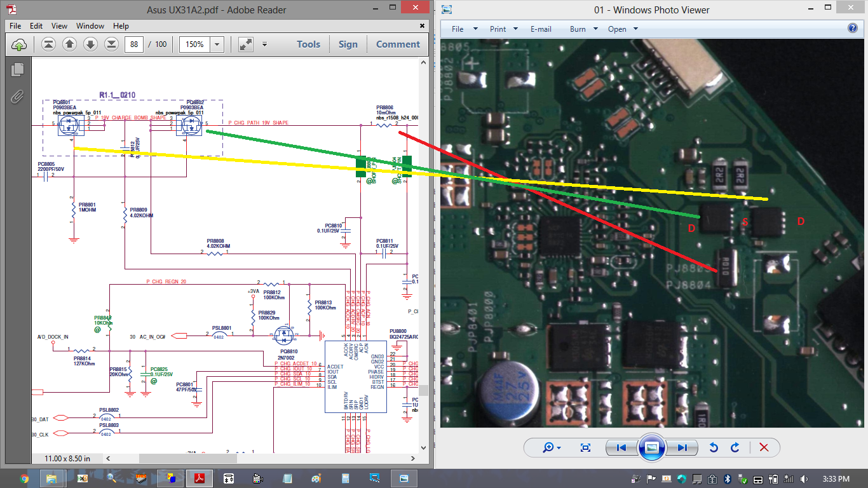Open the Sign pane in Adobe Reader
868x488 pixels.
point(348,44)
